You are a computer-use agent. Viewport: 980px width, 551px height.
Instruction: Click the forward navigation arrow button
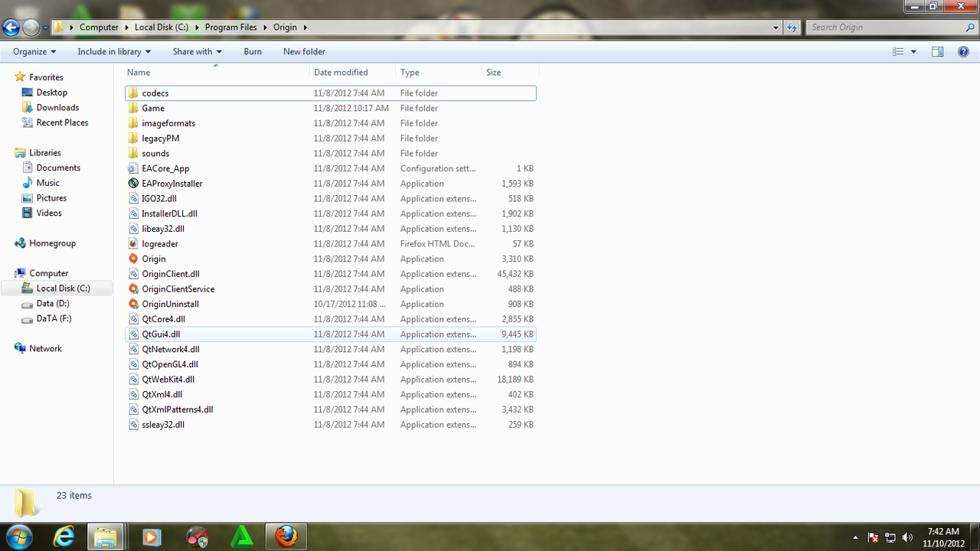(x=31, y=28)
